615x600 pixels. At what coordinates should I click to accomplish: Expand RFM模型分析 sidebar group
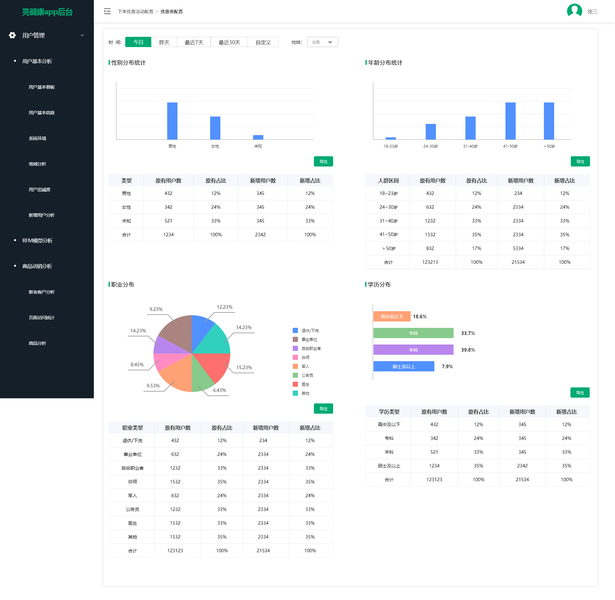pyautogui.click(x=37, y=240)
